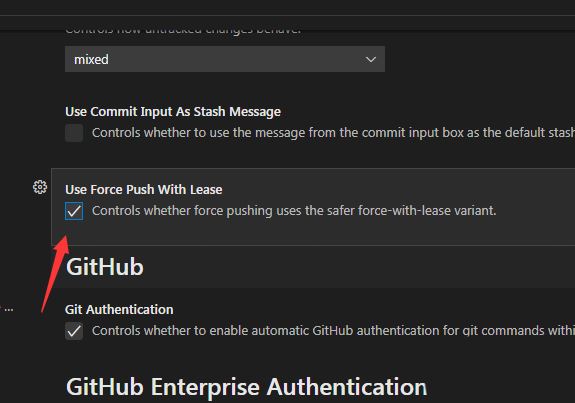Toggle the Git Authentication checkbox
This screenshot has height=403, width=575.
coord(74,331)
